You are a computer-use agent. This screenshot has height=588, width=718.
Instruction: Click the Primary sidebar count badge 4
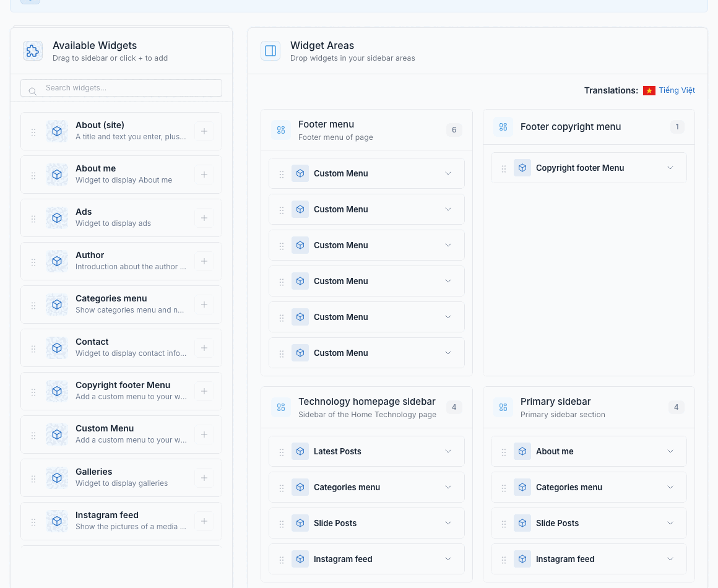click(x=677, y=407)
